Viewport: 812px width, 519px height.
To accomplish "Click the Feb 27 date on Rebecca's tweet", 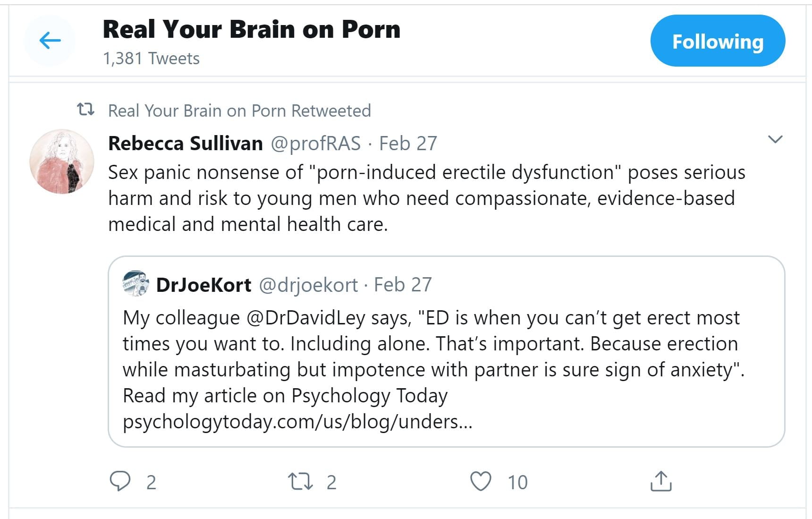I will tap(408, 143).
